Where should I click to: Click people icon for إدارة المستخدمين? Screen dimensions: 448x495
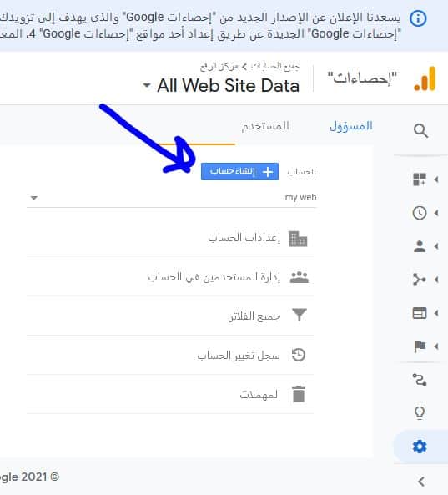pyautogui.click(x=300, y=277)
